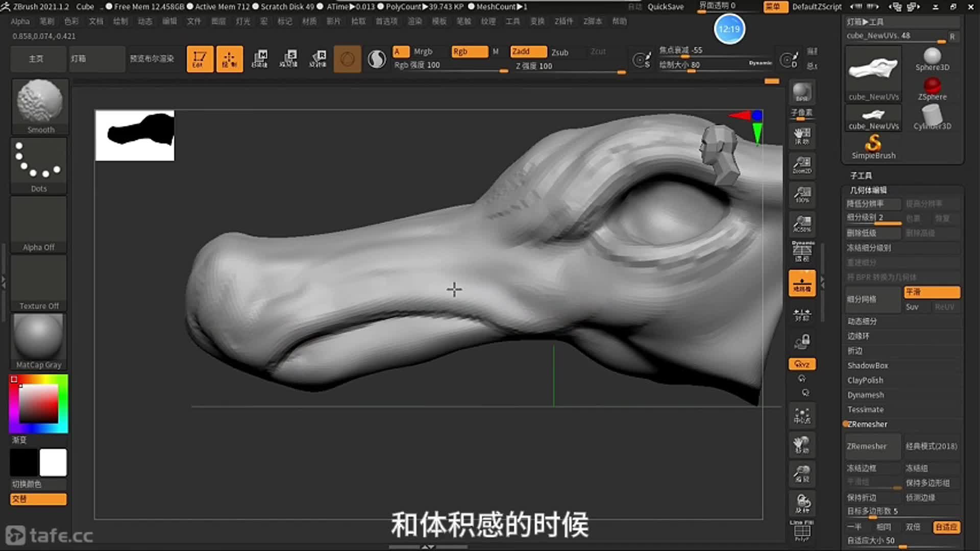Screen dimensions: 980x551
Task: Expand the Dynamesh section
Action: pos(866,395)
